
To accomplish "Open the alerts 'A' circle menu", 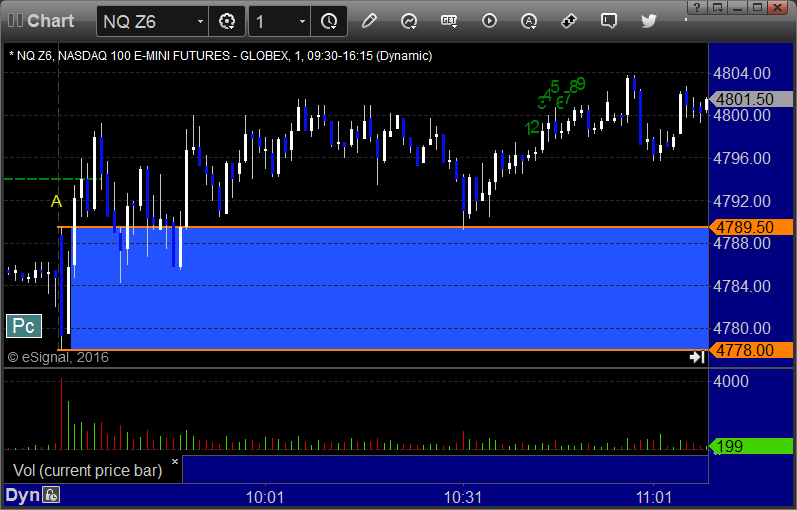I will [529, 21].
